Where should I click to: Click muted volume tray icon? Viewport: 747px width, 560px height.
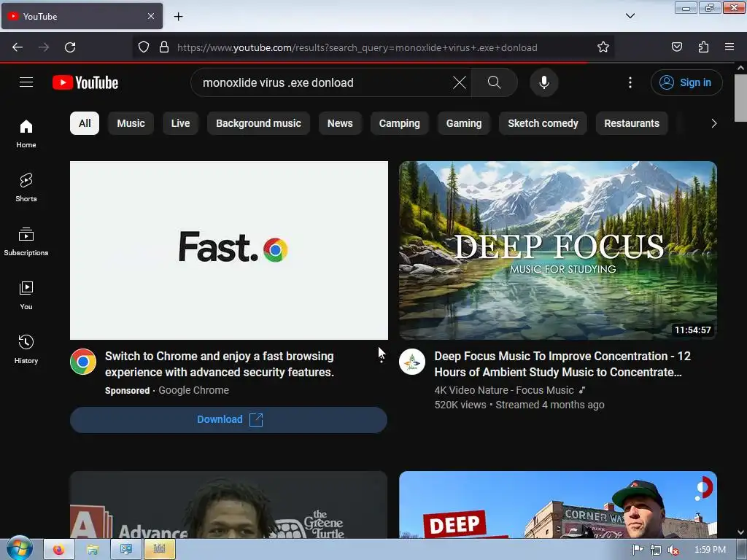pyautogui.click(x=673, y=550)
